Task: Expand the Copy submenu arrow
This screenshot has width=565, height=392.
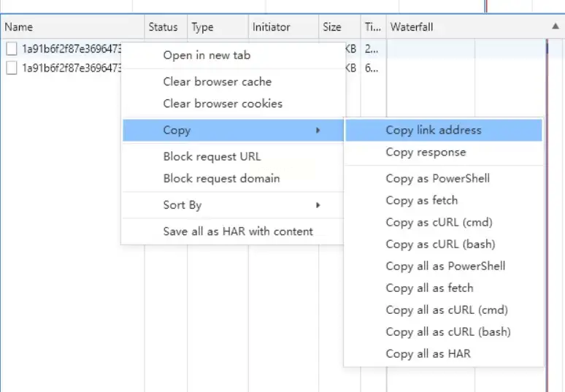Action: coord(318,131)
